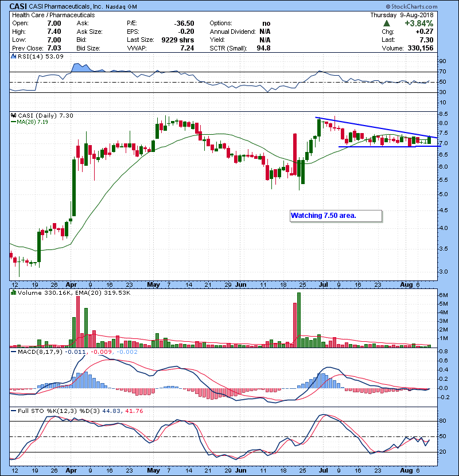Click the MA(20) 7.19 moving average legend
This screenshot has width=459, height=476.
coord(33,122)
